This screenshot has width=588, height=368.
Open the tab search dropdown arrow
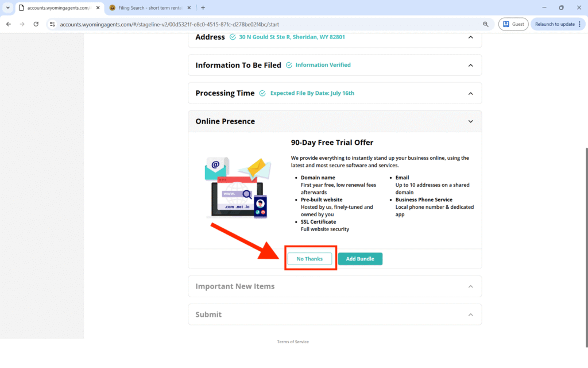tap(8, 8)
